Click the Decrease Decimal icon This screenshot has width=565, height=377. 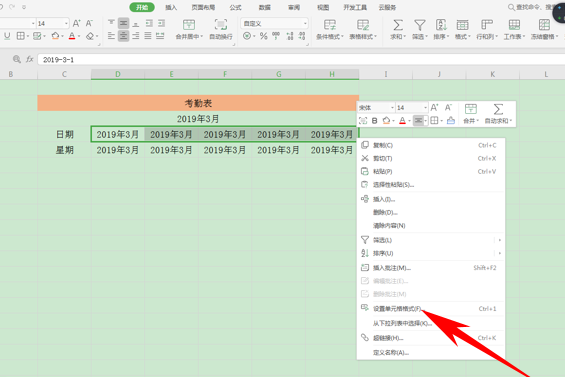(302, 36)
